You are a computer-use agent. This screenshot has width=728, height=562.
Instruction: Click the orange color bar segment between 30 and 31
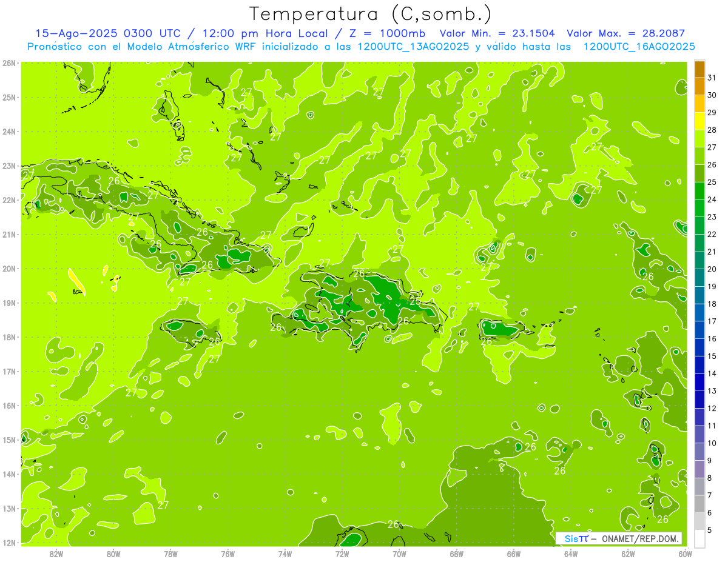coord(699,87)
